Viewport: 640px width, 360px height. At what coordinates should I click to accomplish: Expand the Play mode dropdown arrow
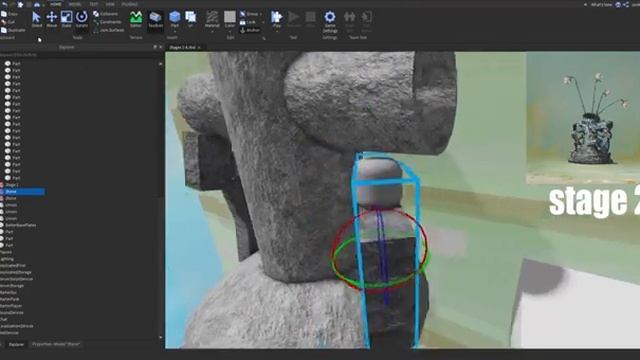tap(277, 31)
